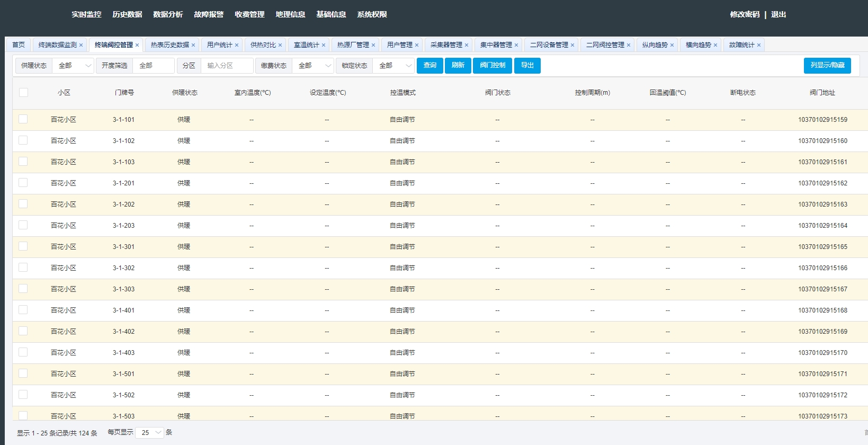Open the 供暖状态 dropdown

[73, 66]
